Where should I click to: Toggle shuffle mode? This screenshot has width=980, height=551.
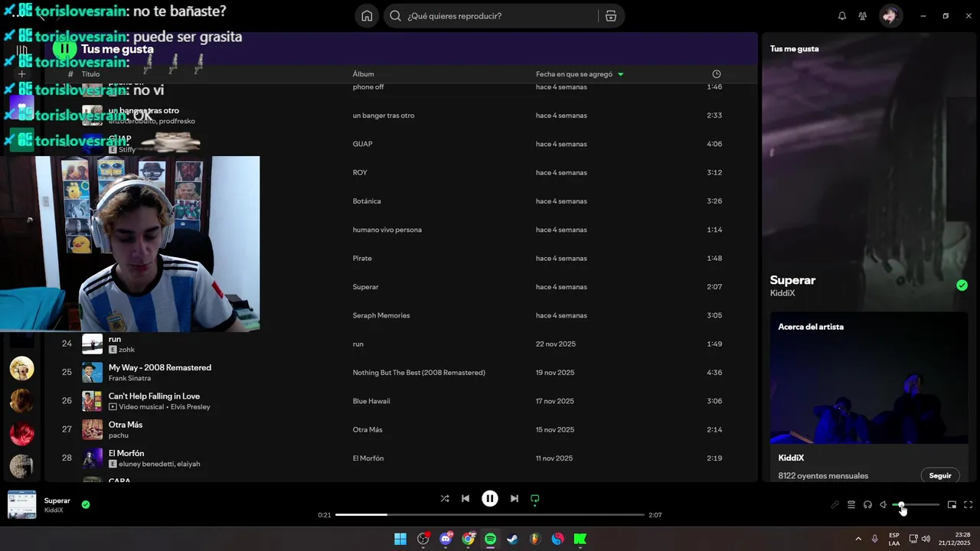(x=445, y=498)
